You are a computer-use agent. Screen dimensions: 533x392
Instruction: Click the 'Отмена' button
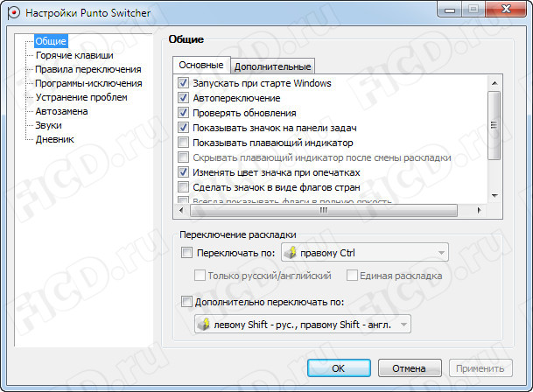pyautogui.click(x=410, y=367)
